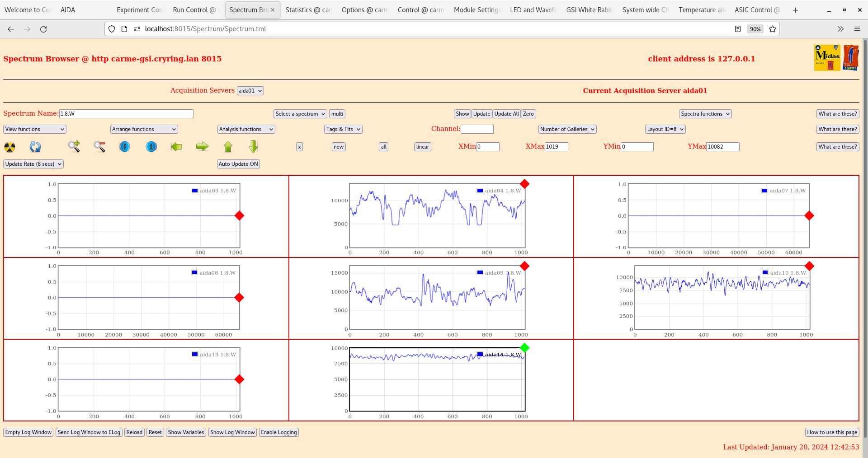Open the Acquisition Servers aida01 dropdown
The image size is (868, 458).
[x=250, y=91]
